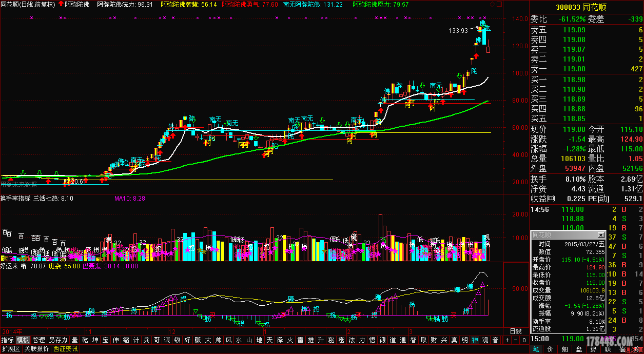Select the 量 template button
Image resolution: width=644 pixels, height=354 pixels.
(74, 340)
